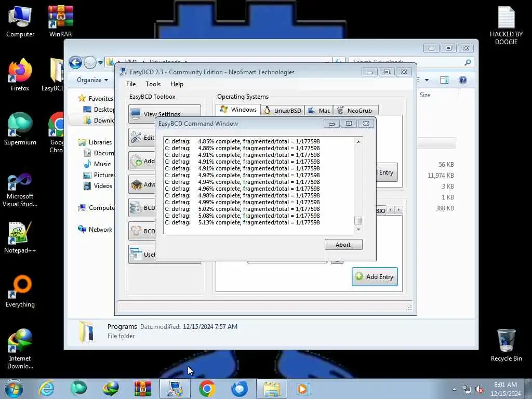Open Thunderbird from the taskbar
Image resolution: width=532 pixels, height=399 pixels.
point(240,389)
